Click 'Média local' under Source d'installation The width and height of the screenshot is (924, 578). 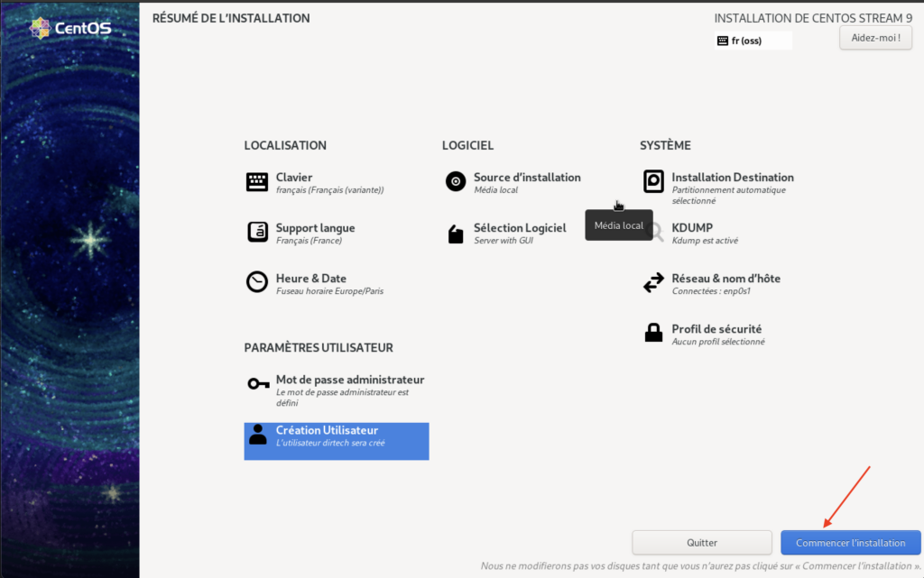(496, 190)
